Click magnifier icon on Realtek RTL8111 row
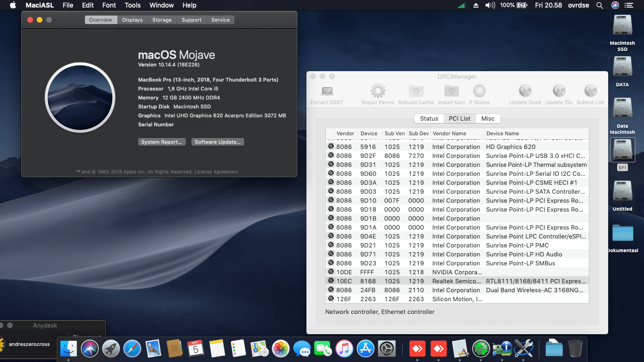This screenshot has width=644, height=362. [331, 281]
